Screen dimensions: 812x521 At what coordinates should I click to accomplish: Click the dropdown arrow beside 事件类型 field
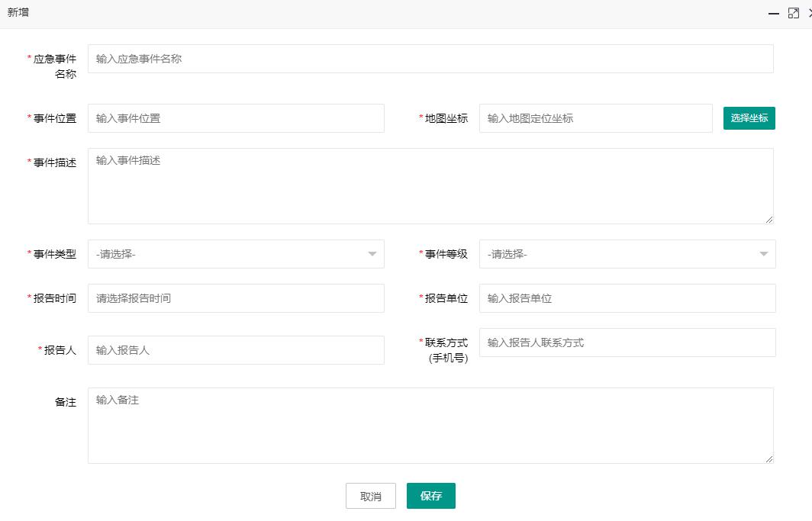click(x=372, y=254)
